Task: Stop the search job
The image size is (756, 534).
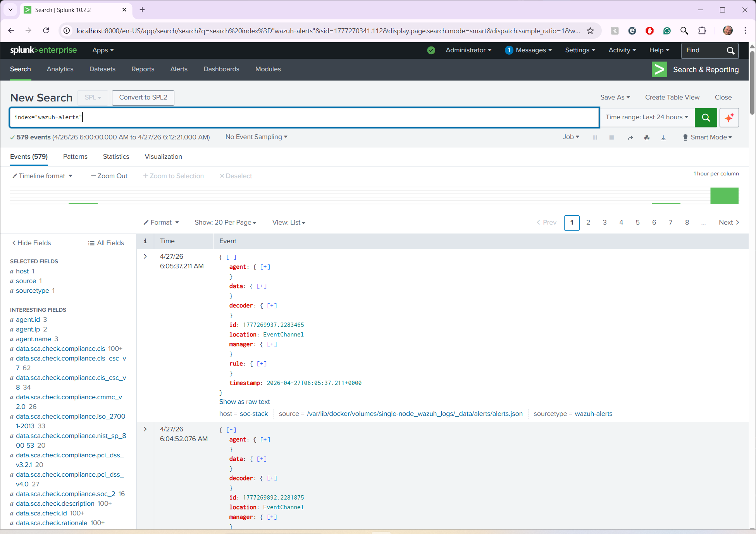Action: tap(611, 137)
